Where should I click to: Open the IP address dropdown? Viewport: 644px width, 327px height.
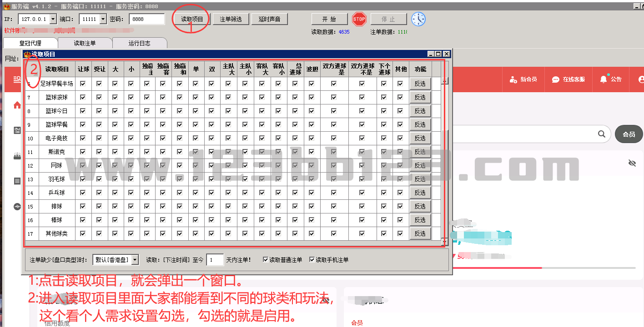(x=53, y=19)
